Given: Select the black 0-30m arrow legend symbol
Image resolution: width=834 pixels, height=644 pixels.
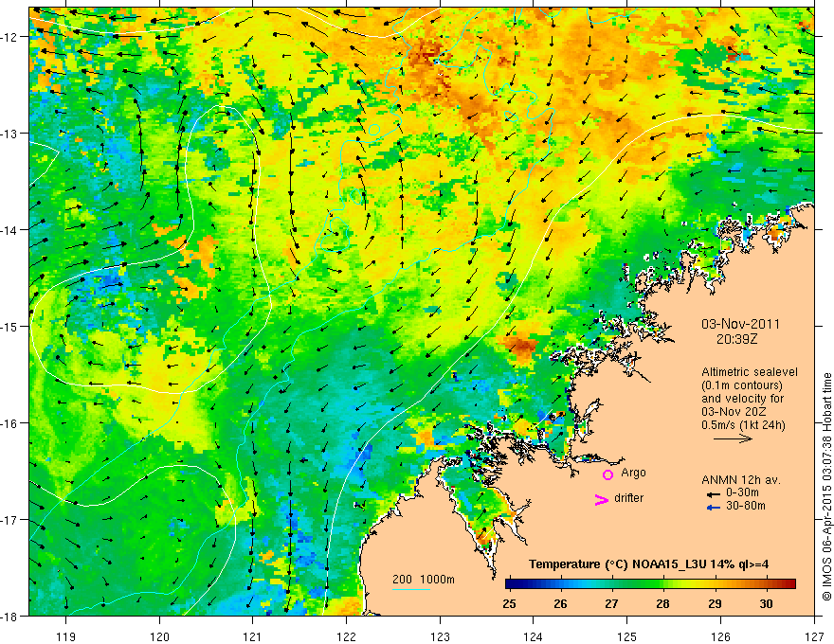Looking at the screenshot, I should tap(714, 494).
